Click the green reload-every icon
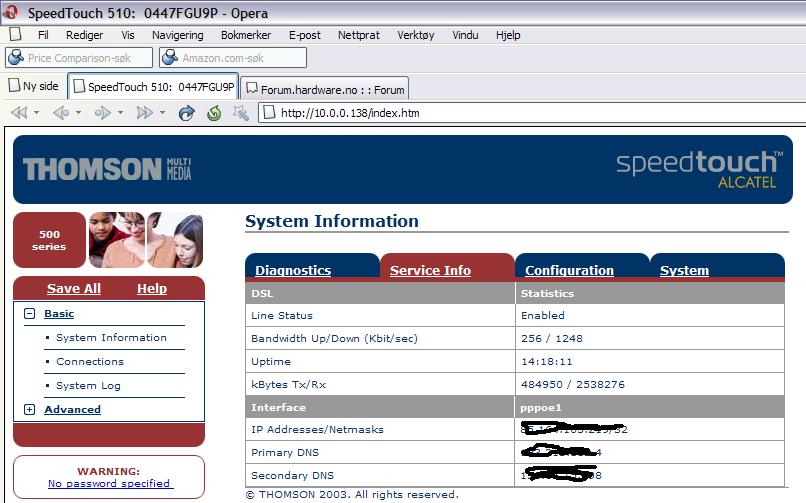This screenshot has width=806, height=503. [x=214, y=113]
